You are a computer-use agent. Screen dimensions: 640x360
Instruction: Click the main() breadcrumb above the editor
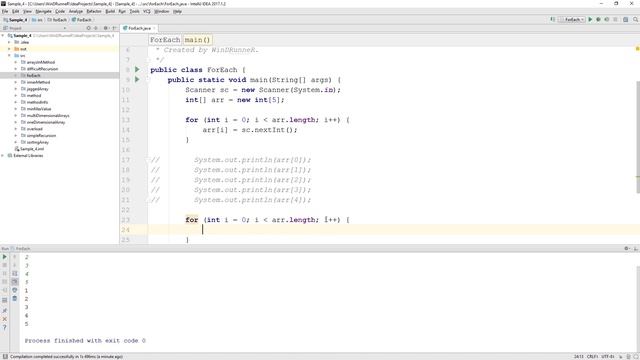(x=197, y=40)
